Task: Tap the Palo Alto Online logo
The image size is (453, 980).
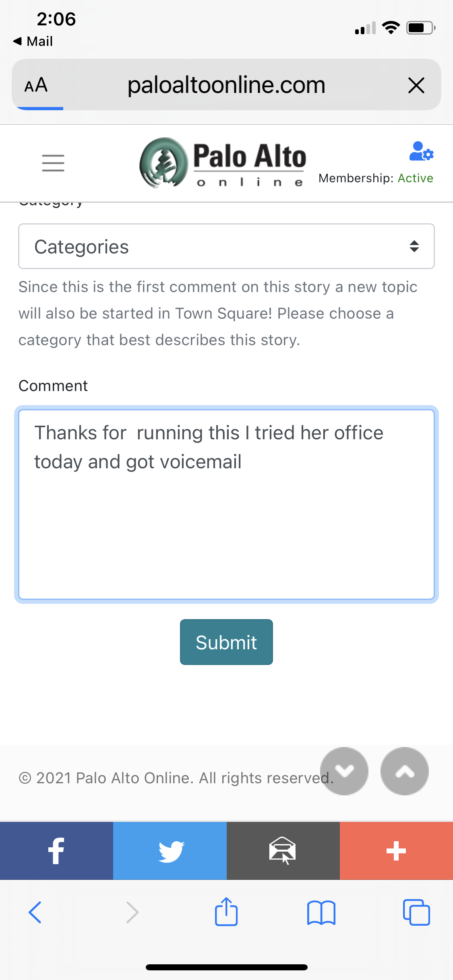Action: click(x=223, y=163)
